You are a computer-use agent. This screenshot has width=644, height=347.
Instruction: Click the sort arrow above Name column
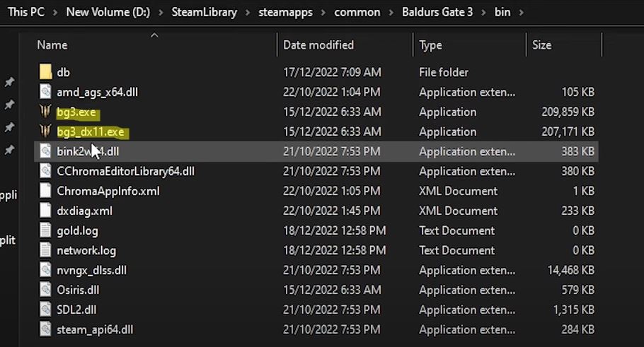pos(154,35)
